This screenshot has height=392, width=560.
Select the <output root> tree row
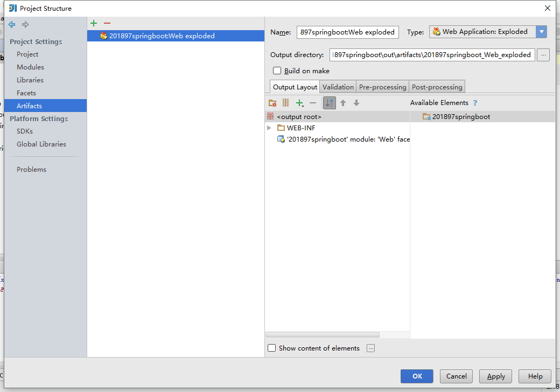point(338,116)
